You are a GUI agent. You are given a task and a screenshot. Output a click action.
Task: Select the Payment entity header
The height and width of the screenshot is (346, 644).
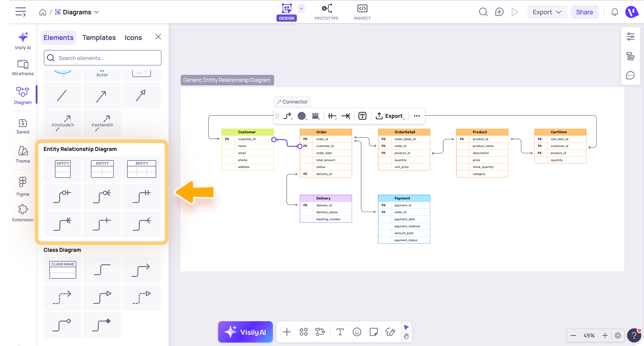click(404, 198)
